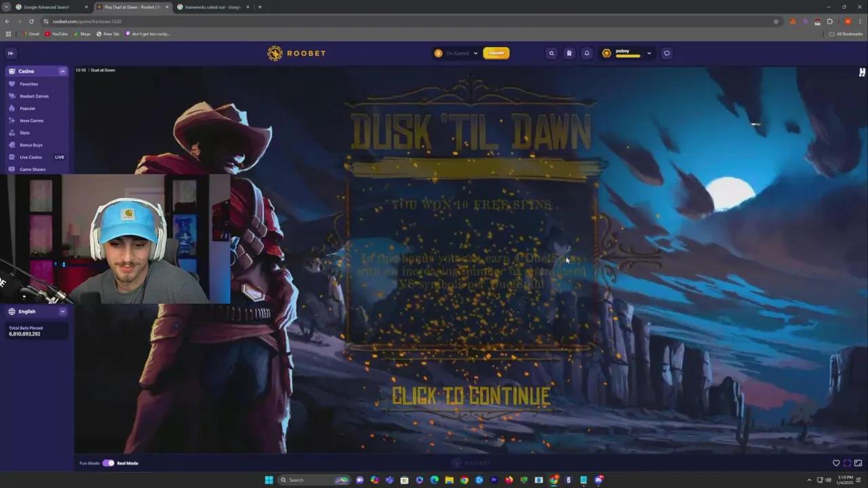The image size is (868, 488).
Task: Open the Gmail bookmark
Action: click(x=30, y=33)
